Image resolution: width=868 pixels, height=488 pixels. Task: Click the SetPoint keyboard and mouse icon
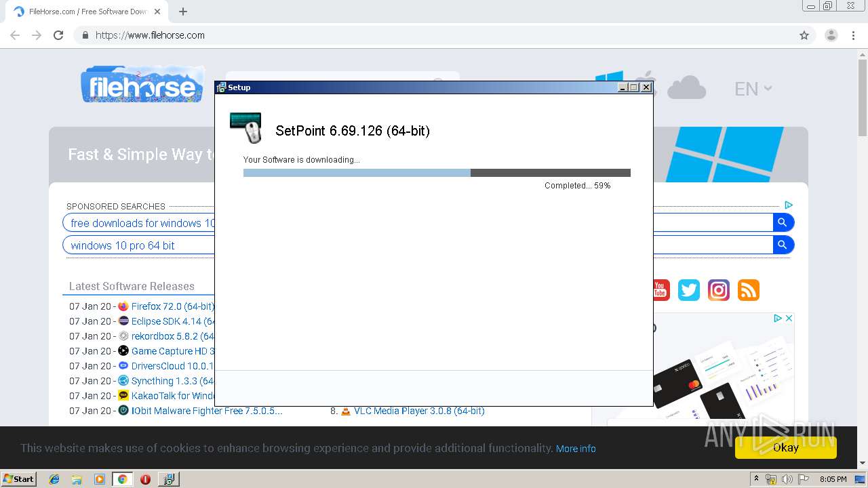click(x=245, y=127)
